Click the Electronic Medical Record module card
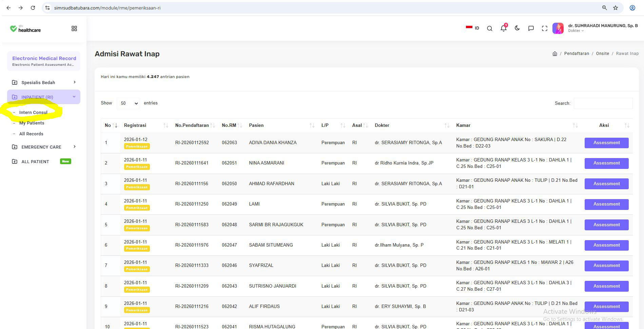 click(44, 61)
